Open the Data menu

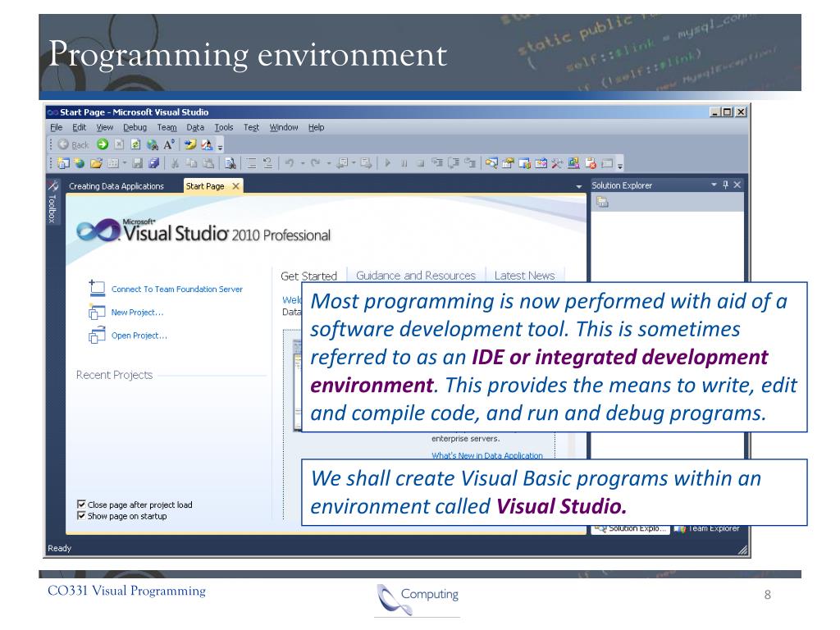195,127
